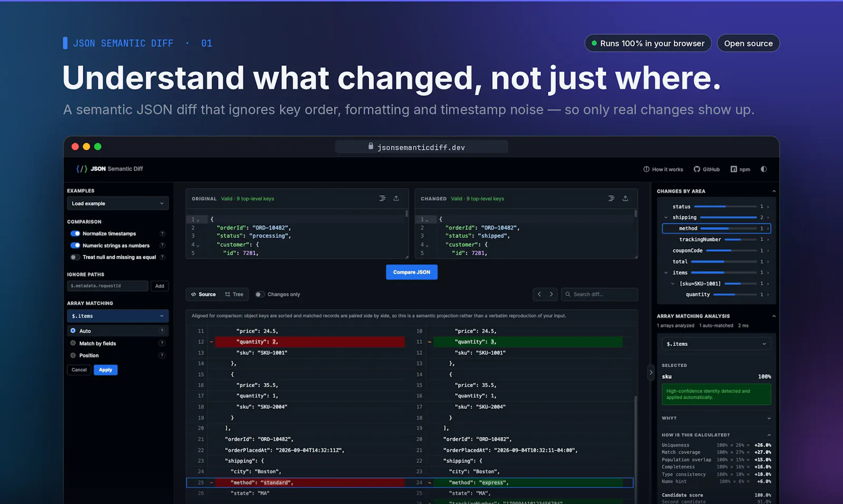Click help icon for Normalize timestamps

162,233
